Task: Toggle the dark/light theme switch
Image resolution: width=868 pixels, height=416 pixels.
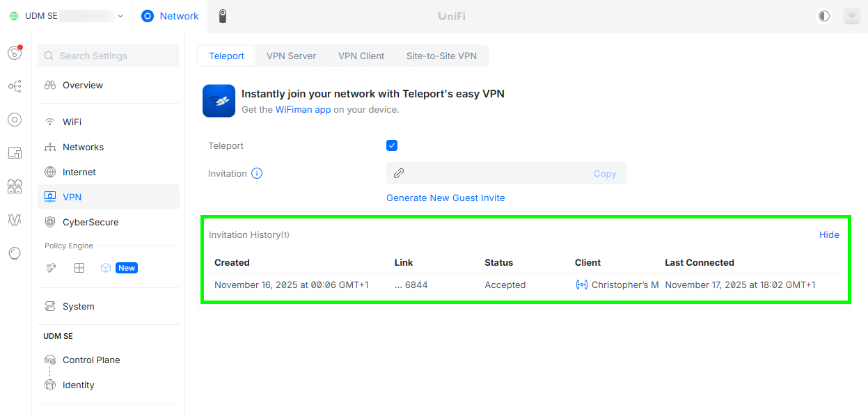Action: [824, 16]
